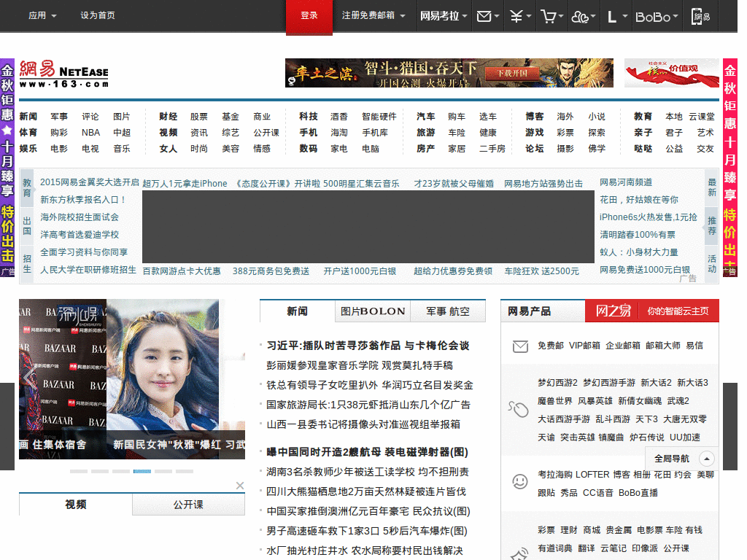Click the smiley face community icon
The image size is (747, 560).
(519, 481)
